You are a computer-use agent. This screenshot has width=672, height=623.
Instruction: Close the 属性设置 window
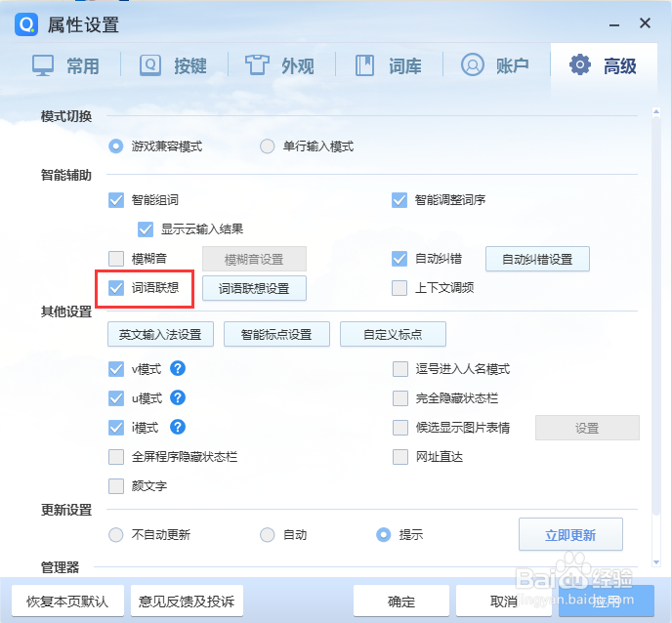[645, 23]
